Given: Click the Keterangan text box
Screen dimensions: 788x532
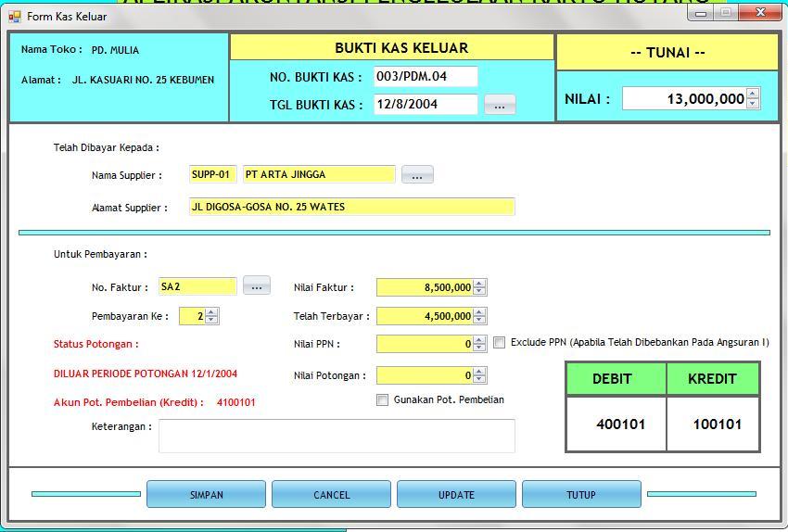Looking at the screenshot, I should click(x=337, y=436).
